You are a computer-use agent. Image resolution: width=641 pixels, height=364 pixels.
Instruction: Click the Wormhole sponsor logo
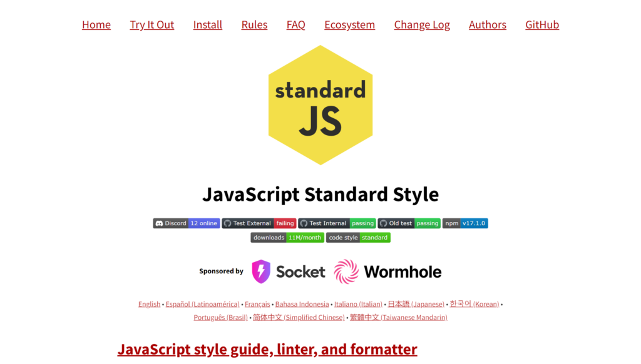pos(387,271)
